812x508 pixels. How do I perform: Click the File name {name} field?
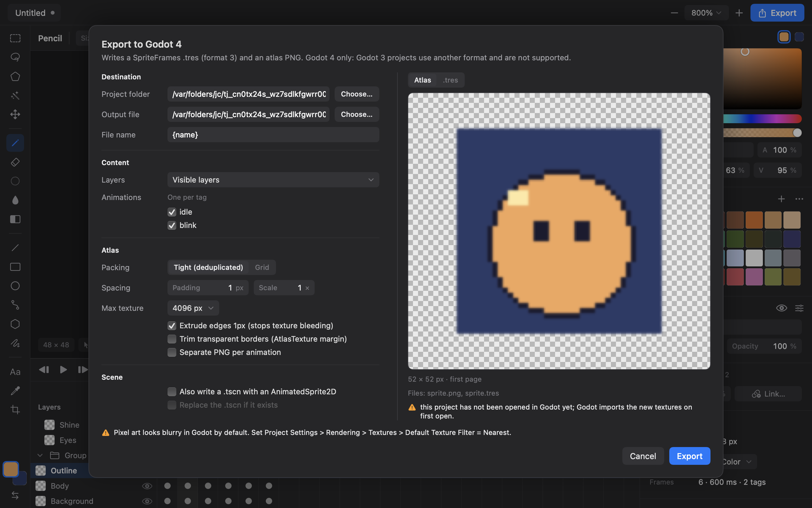point(273,135)
